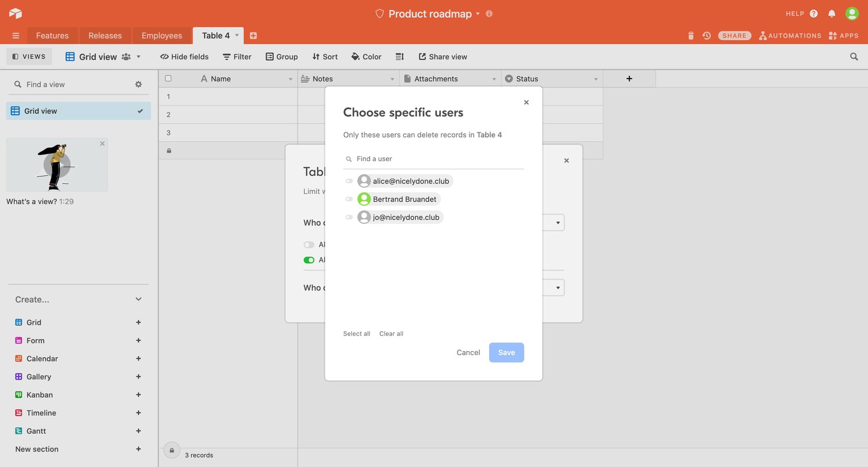Screen dimensions: 868x467
Task: Open the Table 4 tab dropdown arrow
Action: [237, 36]
